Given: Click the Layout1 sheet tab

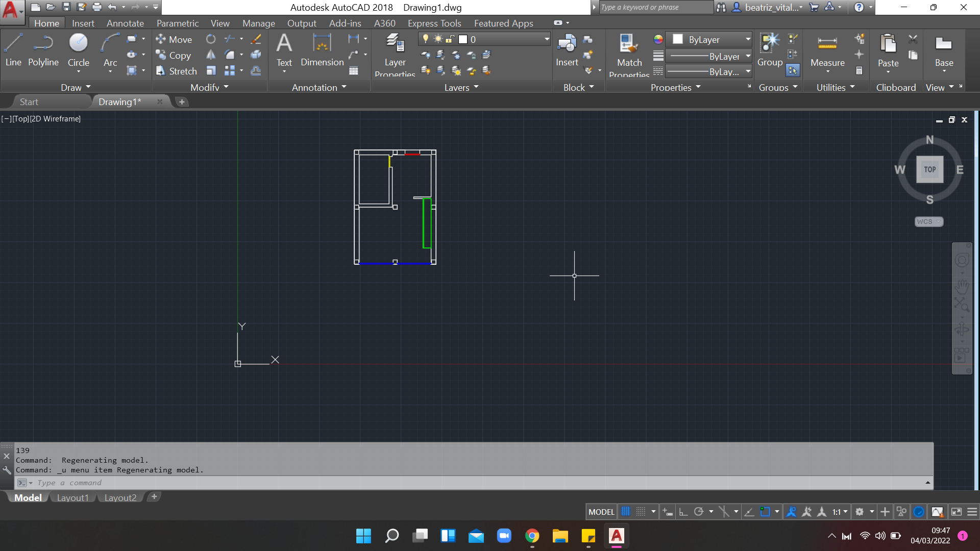Looking at the screenshot, I should [72, 498].
